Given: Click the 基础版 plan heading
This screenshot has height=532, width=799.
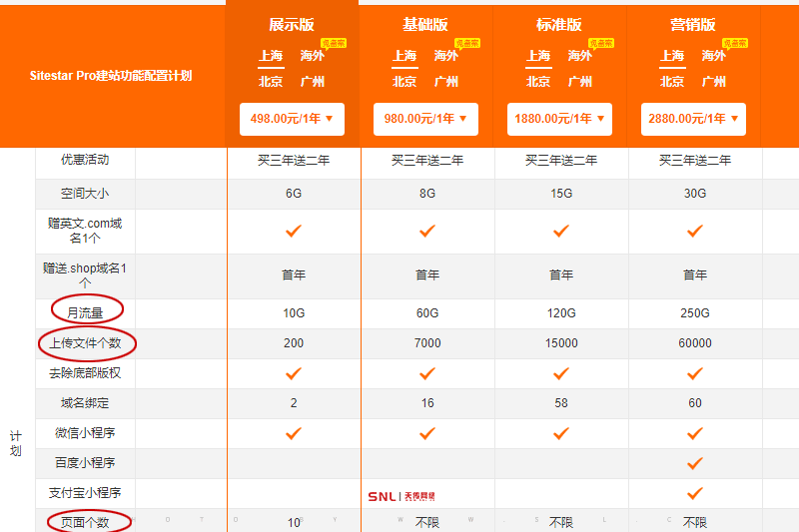Looking at the screenshot, I should coord(425,24).
